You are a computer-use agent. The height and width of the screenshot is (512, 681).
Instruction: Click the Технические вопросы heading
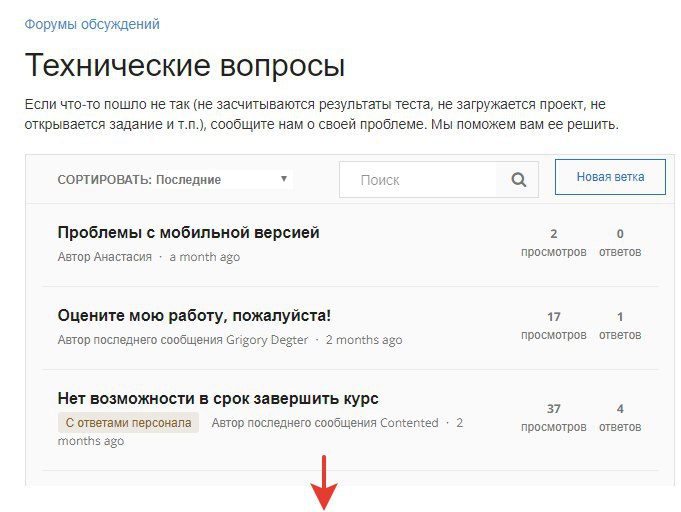coord(185,66)
